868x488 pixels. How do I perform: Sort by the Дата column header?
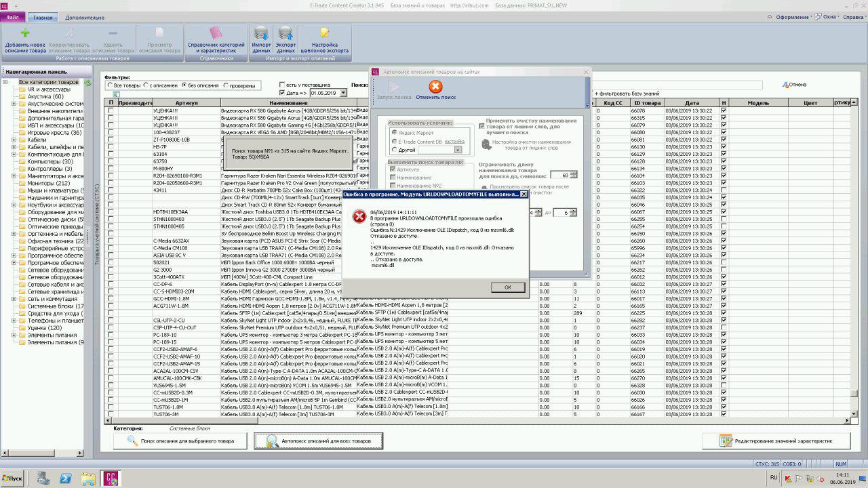(x=692, y=103)
